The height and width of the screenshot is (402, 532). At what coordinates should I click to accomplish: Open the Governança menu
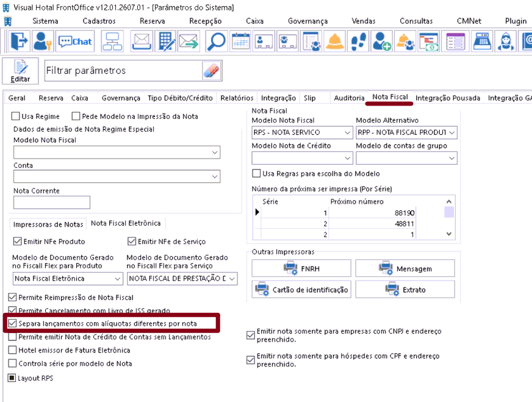[307, 21]
